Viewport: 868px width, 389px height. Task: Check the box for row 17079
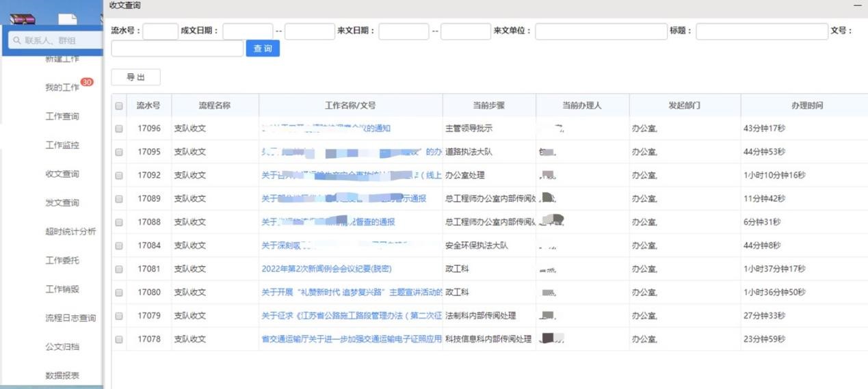[x=119, y=316]
